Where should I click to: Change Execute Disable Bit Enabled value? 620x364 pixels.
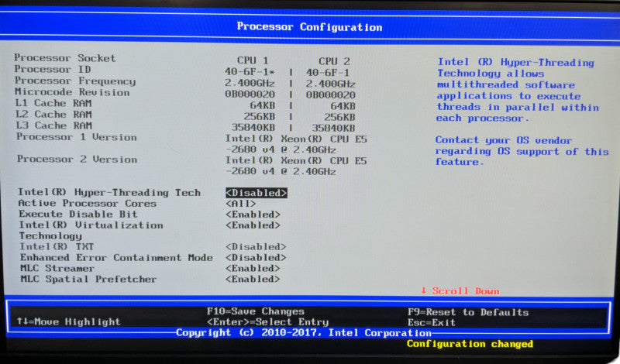tap(253, 215)
